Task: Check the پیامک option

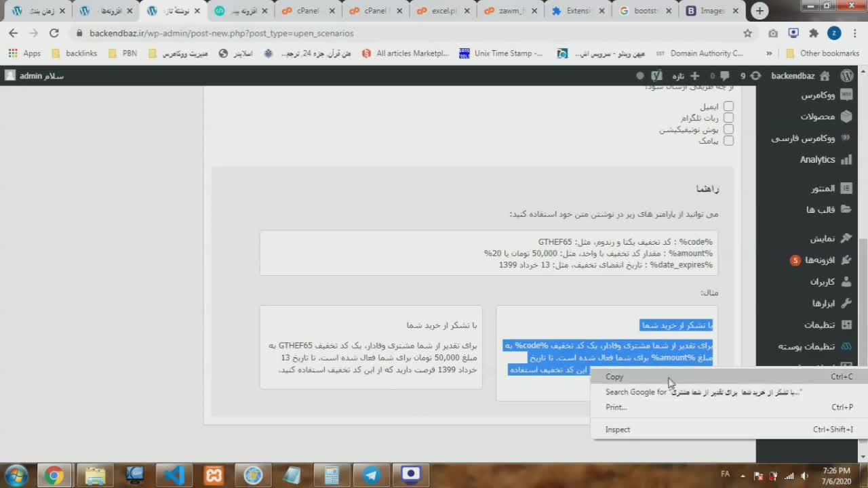Action: pyautogui.click(x=728, y=141)
